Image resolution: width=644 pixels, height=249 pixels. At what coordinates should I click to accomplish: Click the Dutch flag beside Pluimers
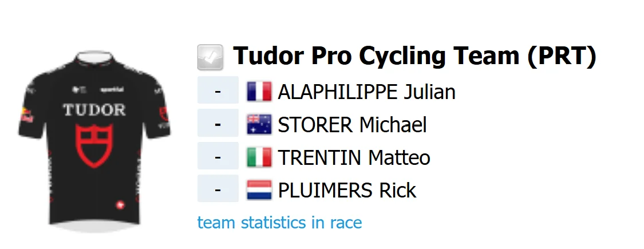pyautogui.click(x=259, y=190)
